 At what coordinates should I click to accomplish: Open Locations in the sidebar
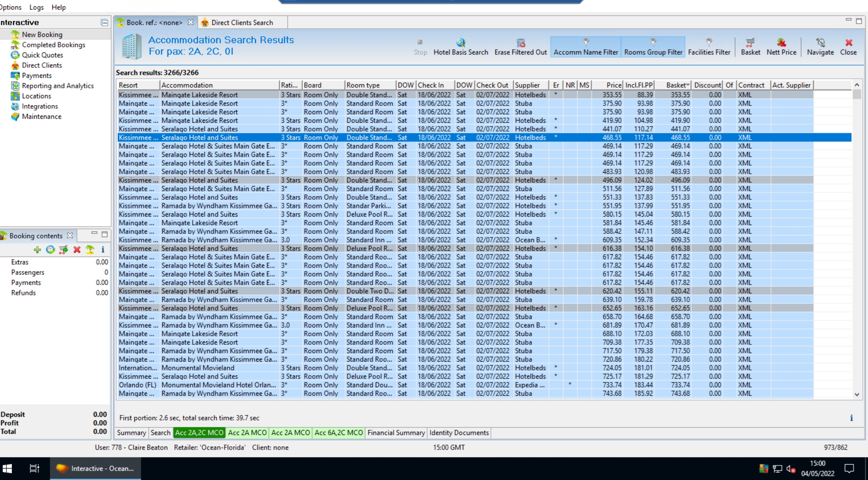[36, 96]
